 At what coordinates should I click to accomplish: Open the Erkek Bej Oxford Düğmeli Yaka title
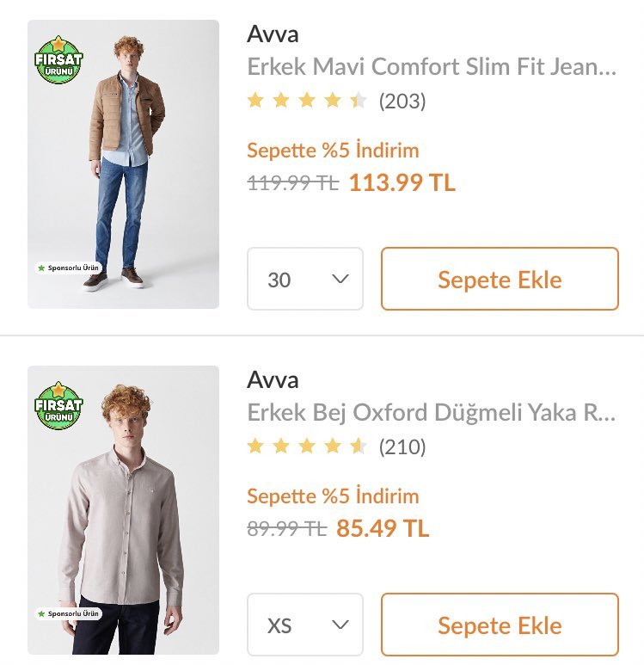tap(432, 412)
